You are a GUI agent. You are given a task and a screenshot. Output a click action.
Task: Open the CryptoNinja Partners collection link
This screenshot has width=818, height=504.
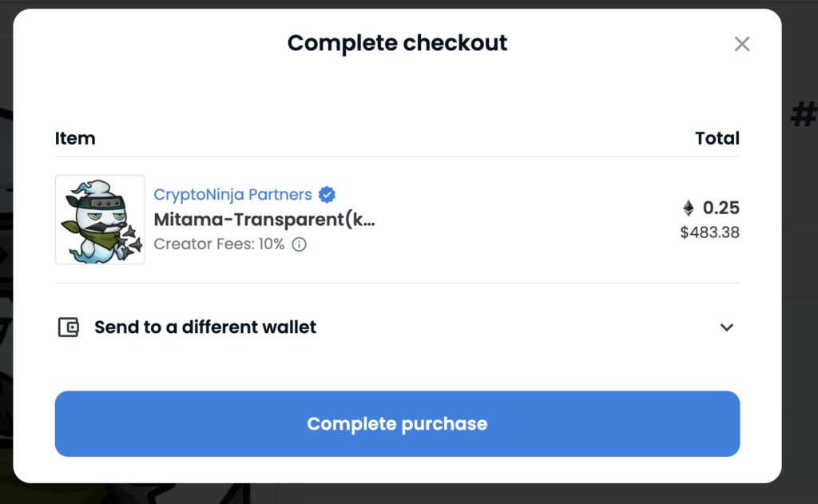click(x=232, y=194)
